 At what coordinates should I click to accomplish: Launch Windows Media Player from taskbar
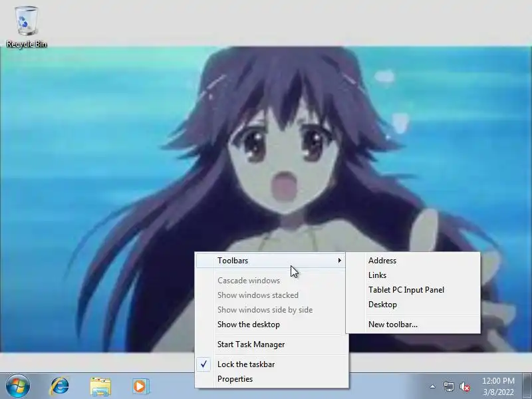pyautogui.click(x=140, y=386)
